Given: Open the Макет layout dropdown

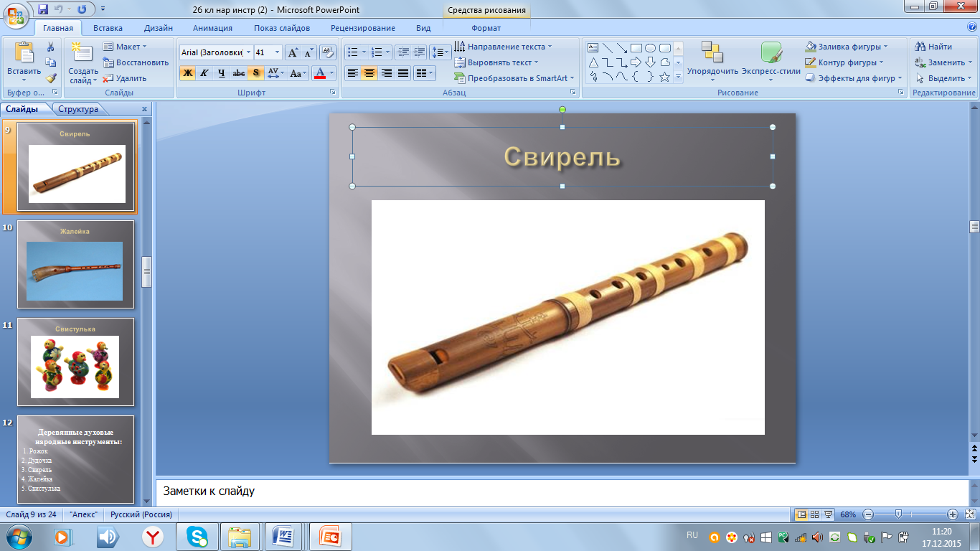Looking at the screenshot, I should coord(125,47).
